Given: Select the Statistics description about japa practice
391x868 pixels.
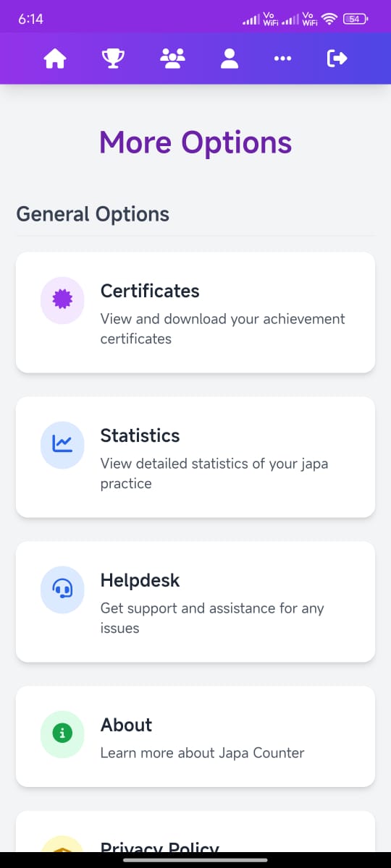Looking at the screenshot, I should 214,473.
